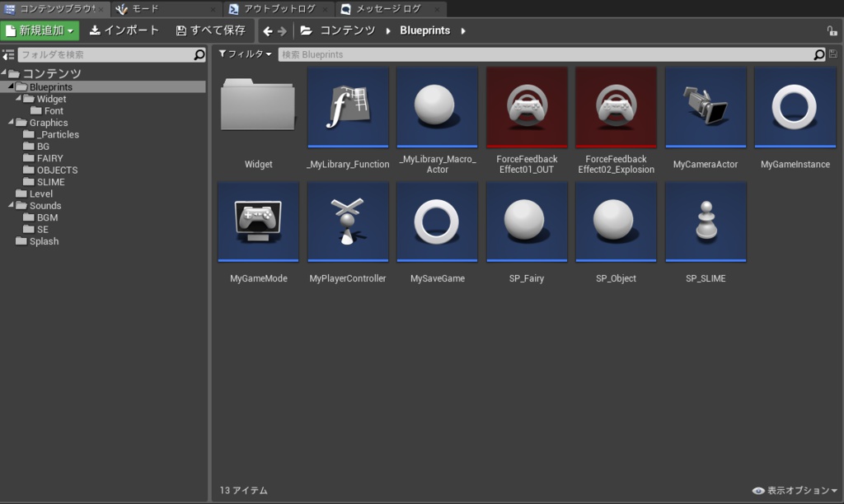
Task: Open the _MyLibrary_Function blueprint asset
Action: point(348,108)
